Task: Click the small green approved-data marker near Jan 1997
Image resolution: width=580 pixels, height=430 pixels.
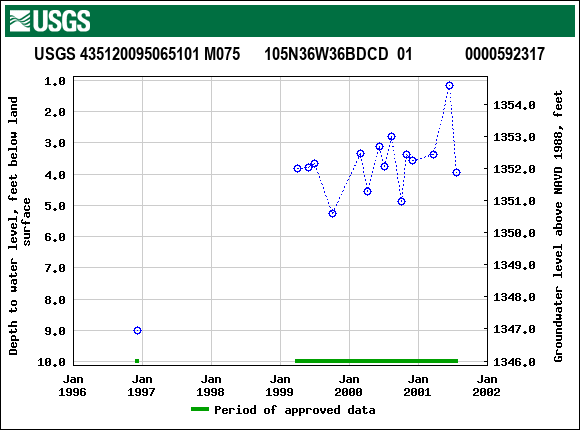Action: pos(137,361)
